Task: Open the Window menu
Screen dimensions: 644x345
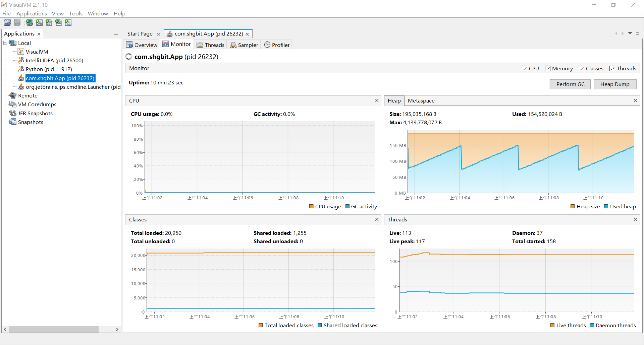Action: (x=98, y=13)
